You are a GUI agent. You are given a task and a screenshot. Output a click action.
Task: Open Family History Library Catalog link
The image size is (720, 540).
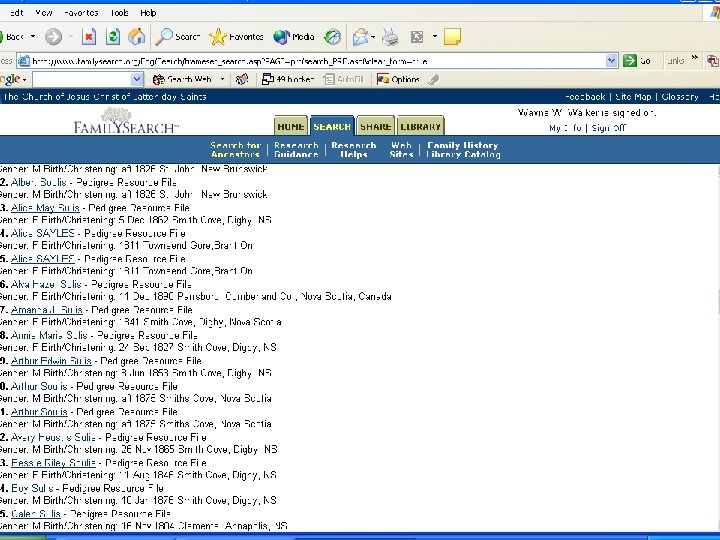(463, 150)
